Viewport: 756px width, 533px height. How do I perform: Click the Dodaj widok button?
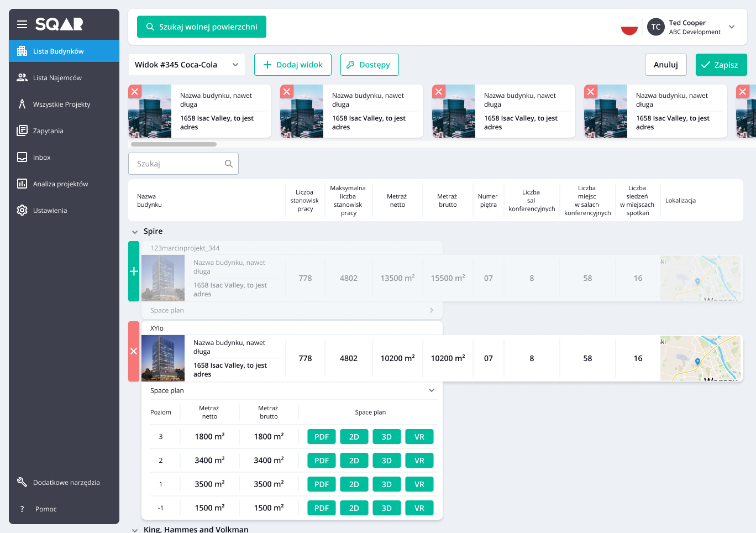pos(292,65)
